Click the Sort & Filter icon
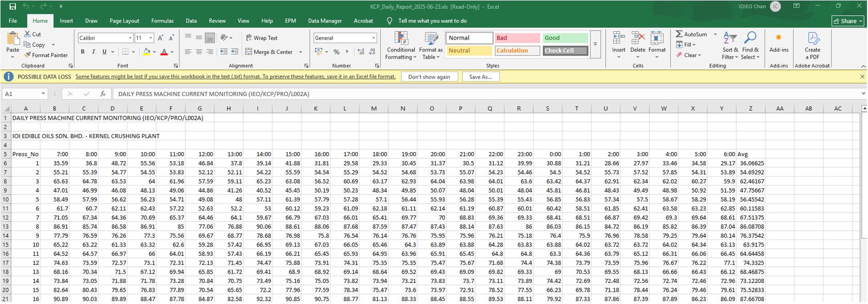868x304 pixels. click(x=730, y=39)
